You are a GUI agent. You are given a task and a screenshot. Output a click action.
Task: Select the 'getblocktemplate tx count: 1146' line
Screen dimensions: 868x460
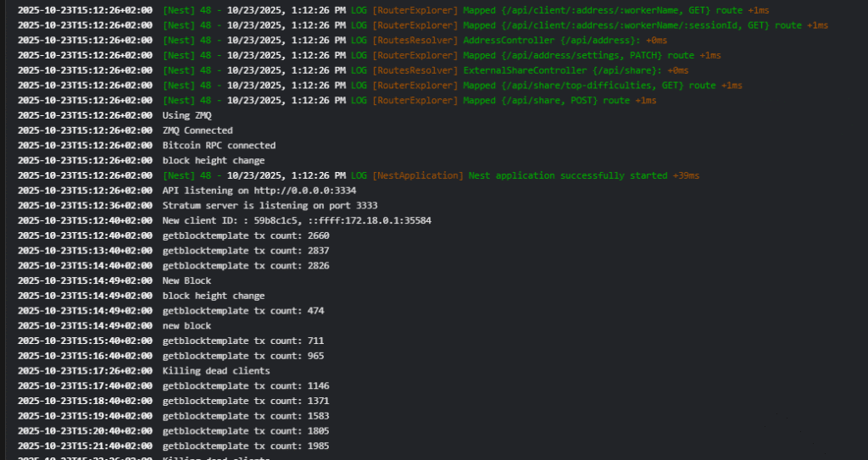[246, 385]
